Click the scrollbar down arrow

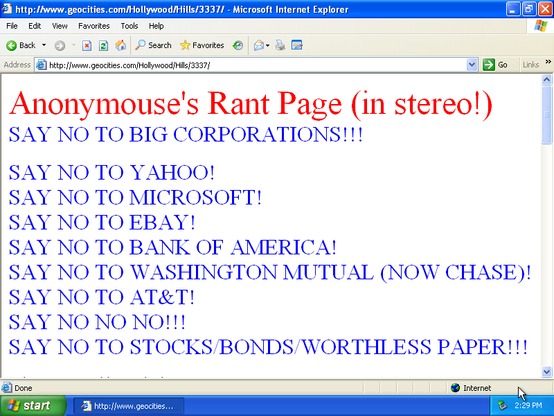point(547,371)
